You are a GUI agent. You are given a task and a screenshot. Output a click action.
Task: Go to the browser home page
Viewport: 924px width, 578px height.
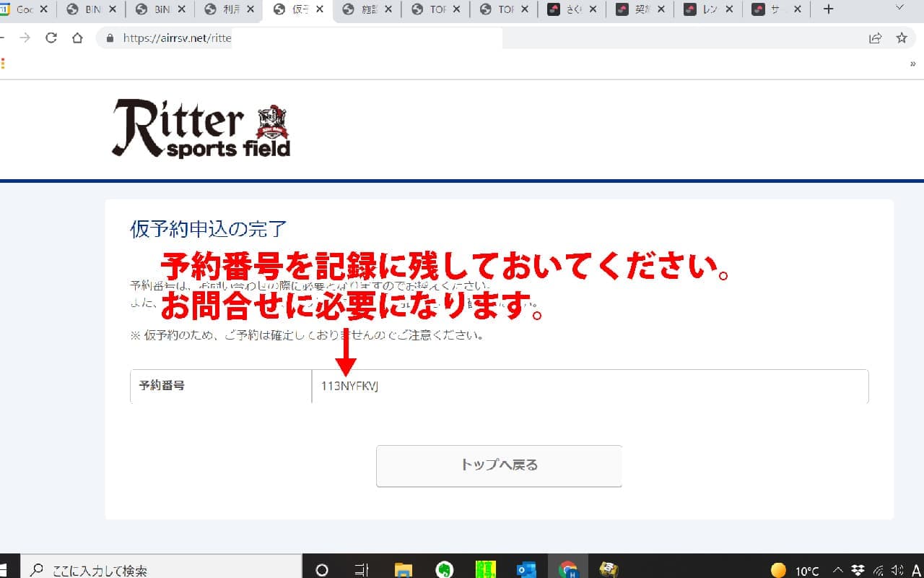(x=77, y=38)
